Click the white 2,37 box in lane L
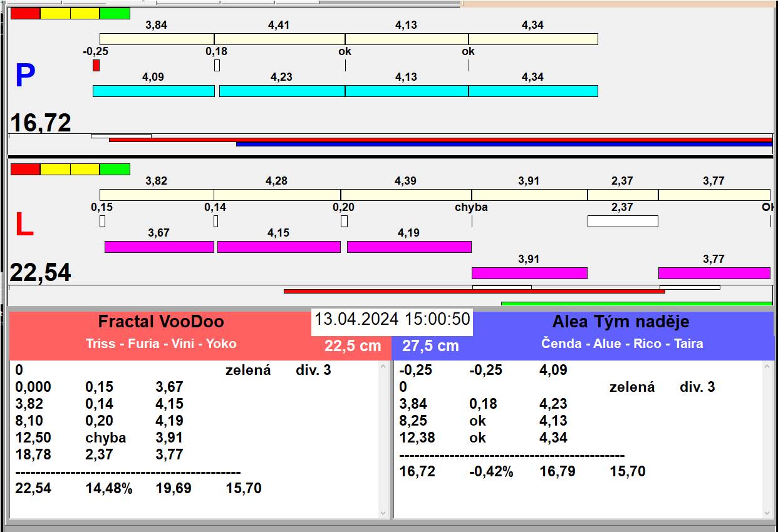 tap(623, 221)
